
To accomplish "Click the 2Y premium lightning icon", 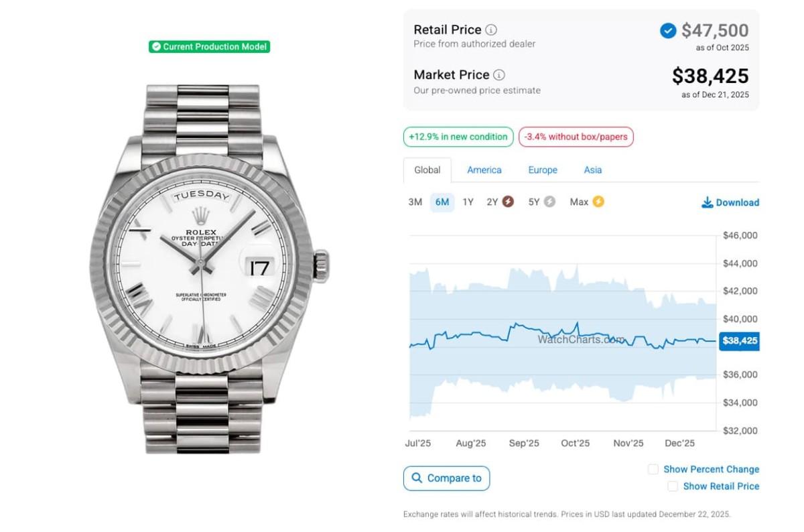I will pos(509,202).
